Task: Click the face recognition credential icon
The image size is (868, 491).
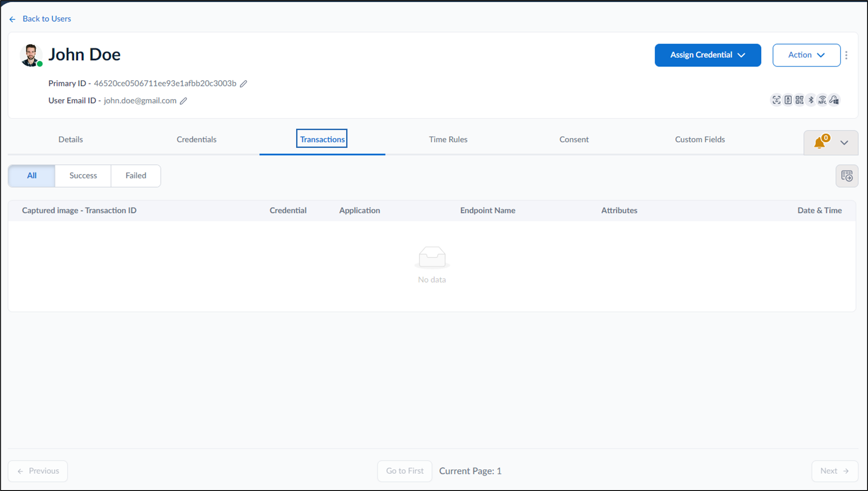Action: tap(776, 100)
